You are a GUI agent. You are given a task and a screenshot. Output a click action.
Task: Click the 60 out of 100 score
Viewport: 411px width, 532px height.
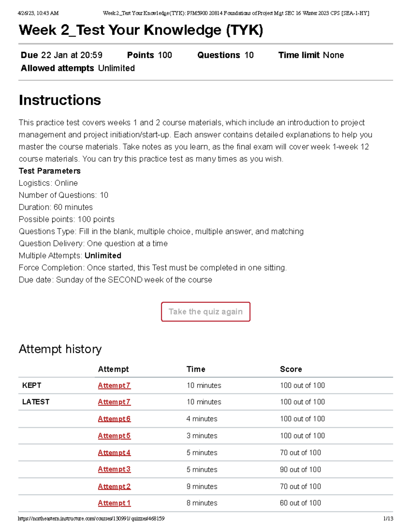pyautogui.click(x=300, y=503)
